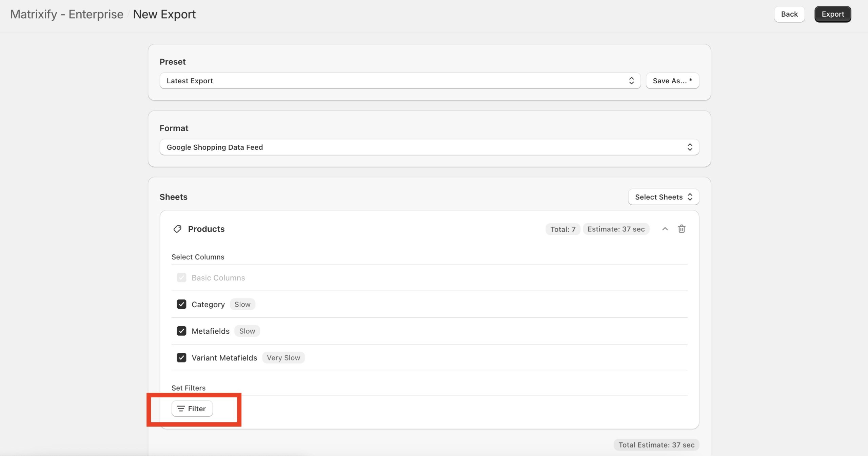
Task: Disable the Metafields column
Action: click(182, 331)
